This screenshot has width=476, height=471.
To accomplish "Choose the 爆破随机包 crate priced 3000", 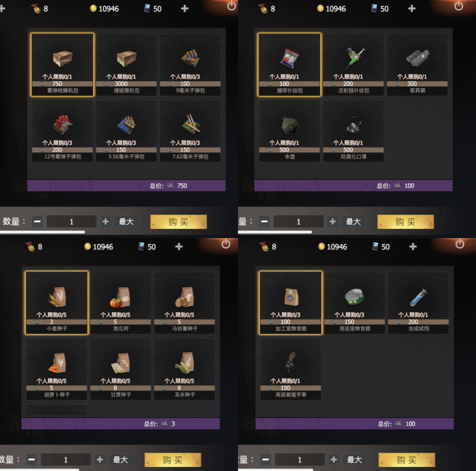I will click(x=126, y=64).
